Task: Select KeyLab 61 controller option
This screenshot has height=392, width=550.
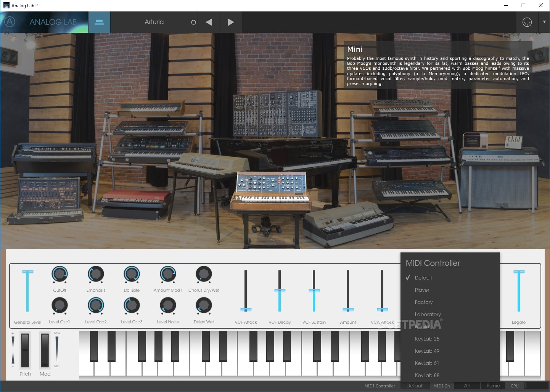Action: pyautogui.click(x=450, y=363)
